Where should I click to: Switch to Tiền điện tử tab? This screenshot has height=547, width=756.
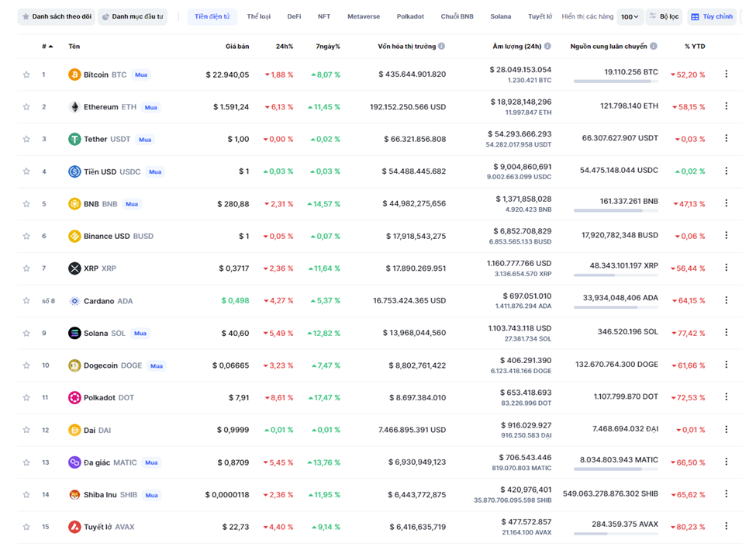212,16
